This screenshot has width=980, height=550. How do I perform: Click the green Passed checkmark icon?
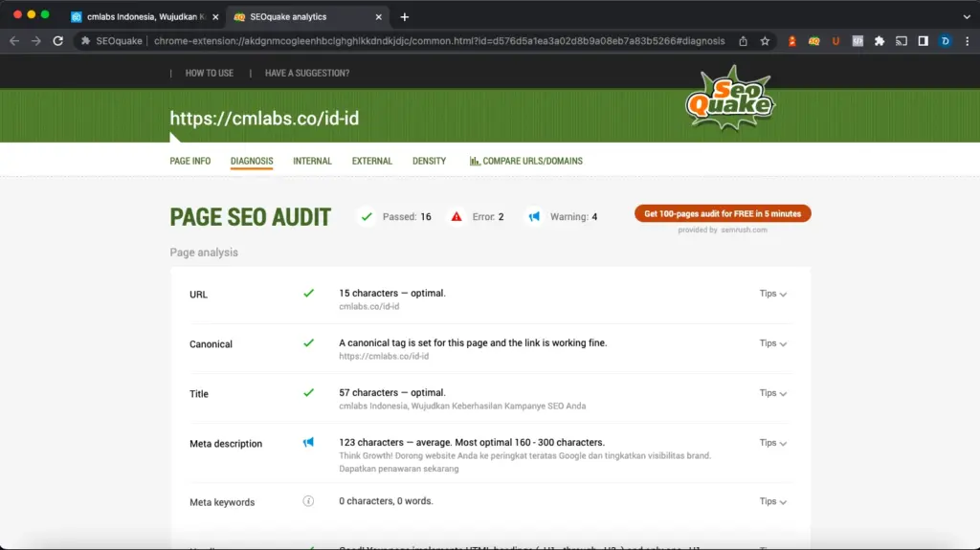[367, 216]
